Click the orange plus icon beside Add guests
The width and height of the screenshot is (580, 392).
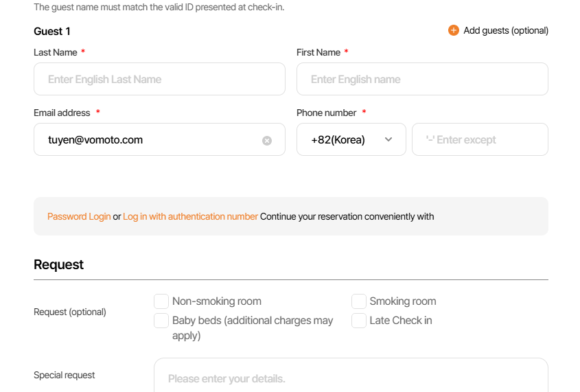[453, 30]
